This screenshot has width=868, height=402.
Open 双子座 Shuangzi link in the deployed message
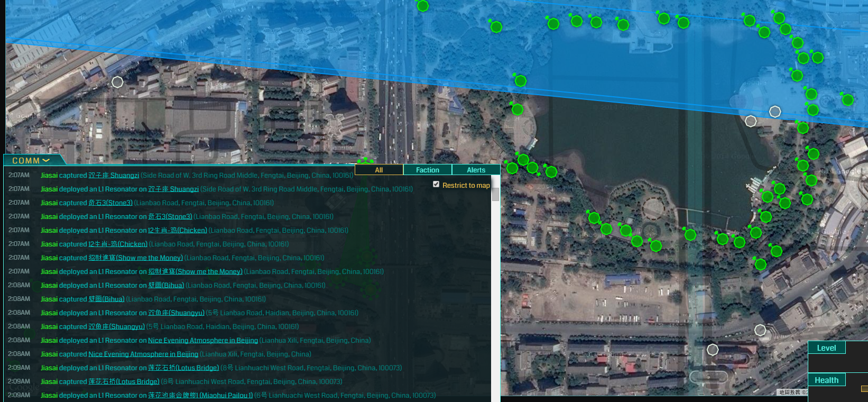pyautogui.click(x=173, y=189)
